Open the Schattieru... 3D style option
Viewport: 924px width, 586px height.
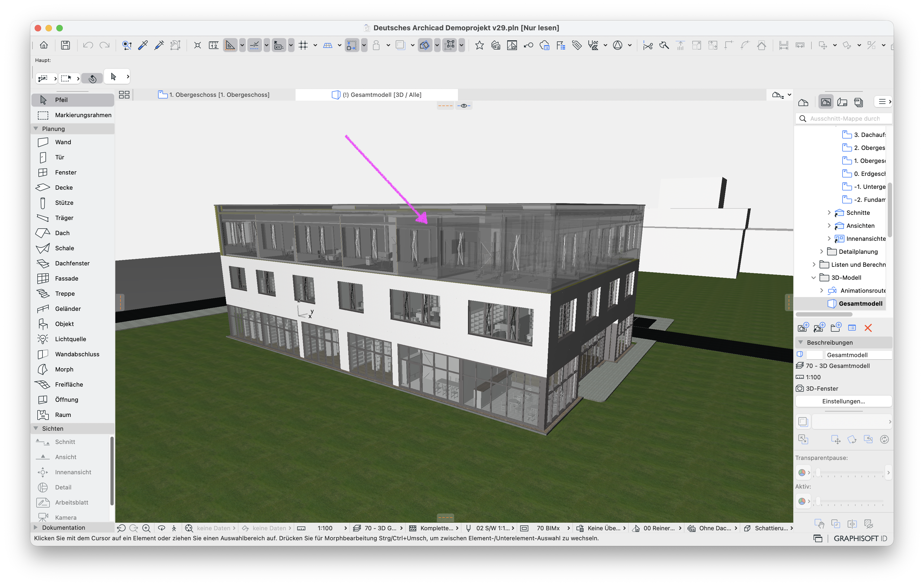(x=769, y=528)
